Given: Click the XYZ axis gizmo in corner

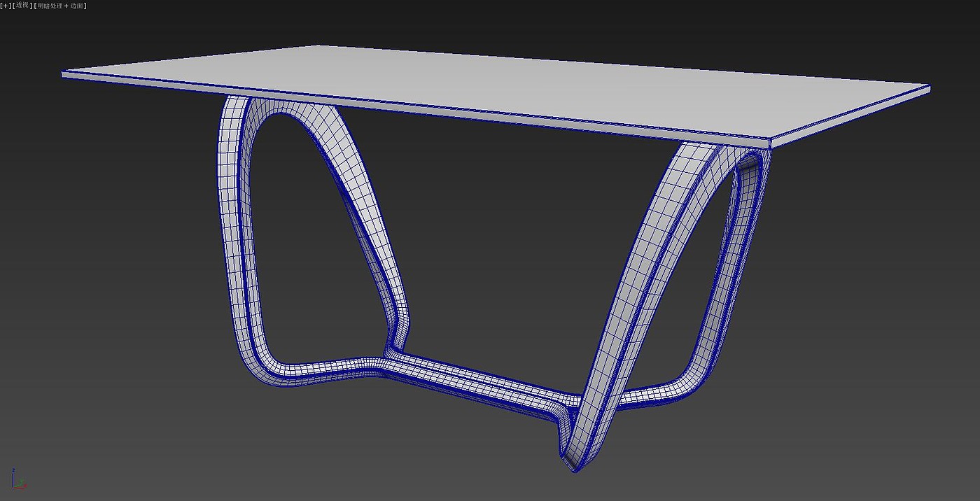Looking at the screenshot, I should pos(18,479).
